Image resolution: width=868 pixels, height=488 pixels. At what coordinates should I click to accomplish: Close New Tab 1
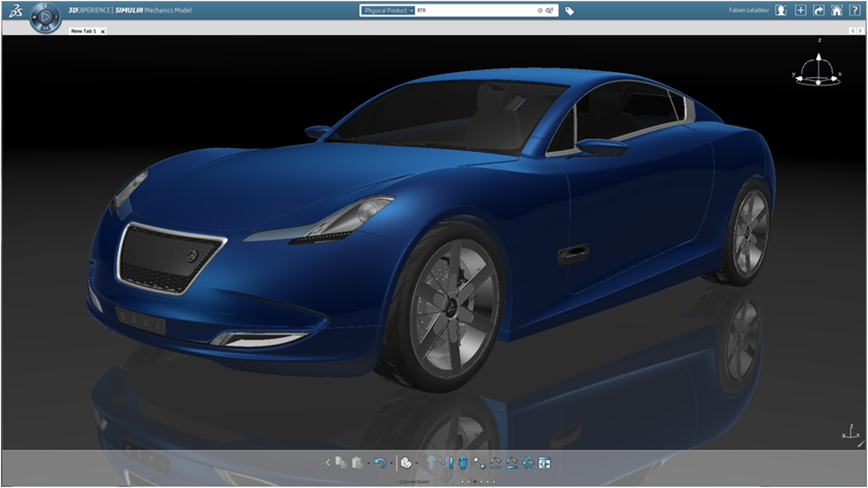coord(102,31)
